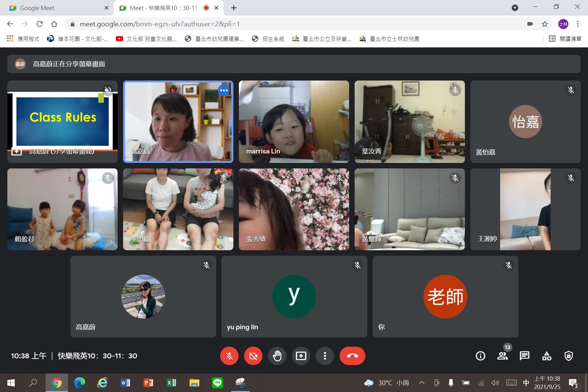Open meeting details info icon
Viewport: 588px width, 392px height.
(480, 356)
